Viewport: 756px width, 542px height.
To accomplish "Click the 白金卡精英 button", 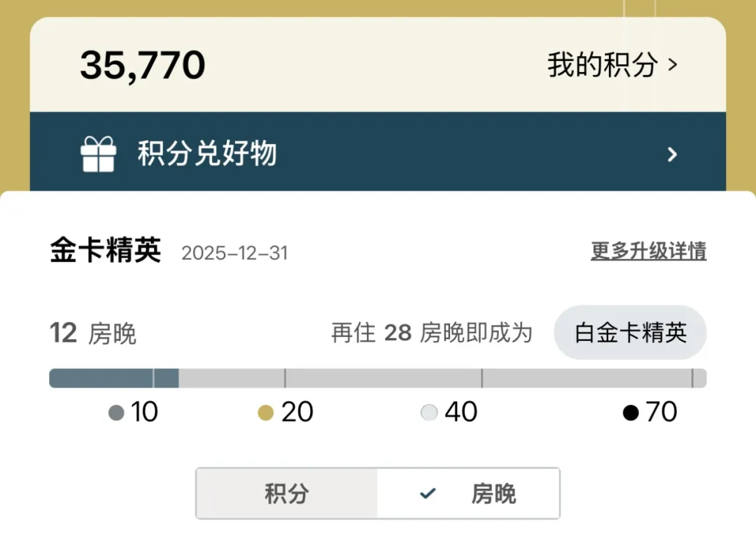I will [x=629, y=333].
